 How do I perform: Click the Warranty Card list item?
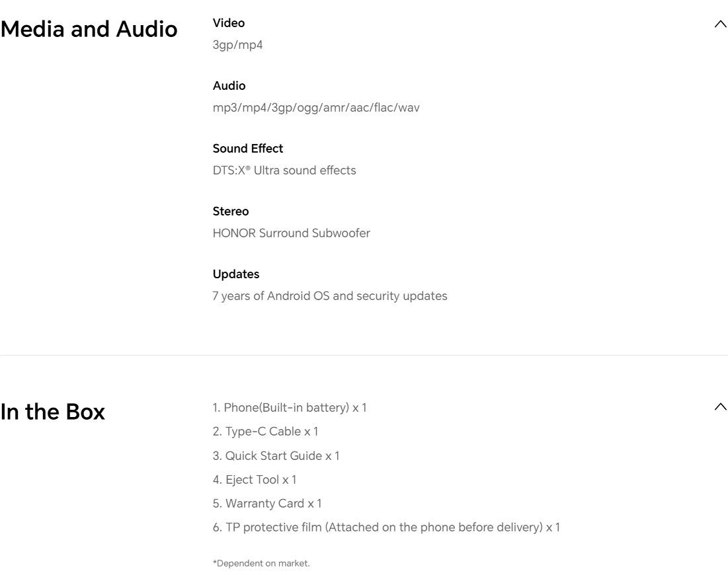(267, 504)
